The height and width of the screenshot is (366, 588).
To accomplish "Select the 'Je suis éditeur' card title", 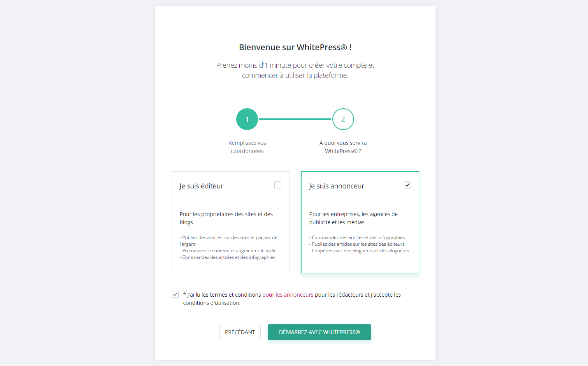I will tap(201, 186).
